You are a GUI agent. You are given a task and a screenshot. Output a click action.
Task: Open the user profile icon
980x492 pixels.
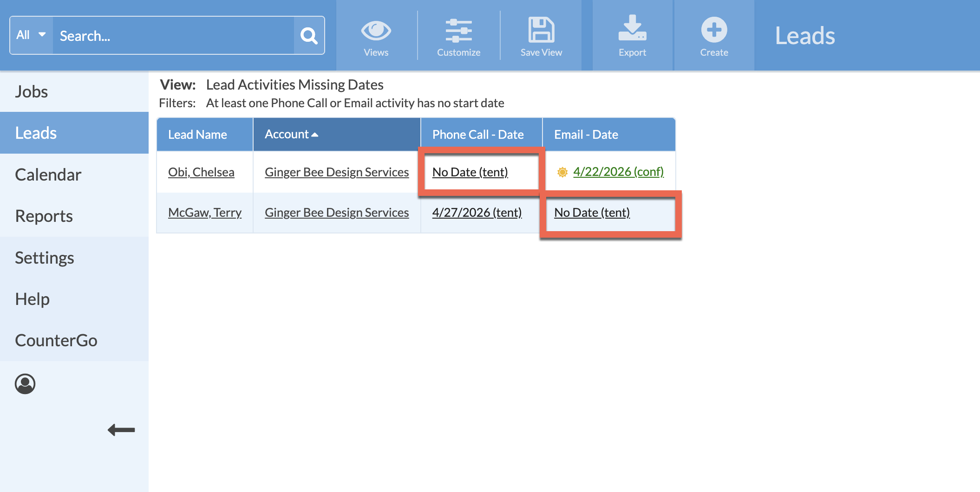point(26,384)
